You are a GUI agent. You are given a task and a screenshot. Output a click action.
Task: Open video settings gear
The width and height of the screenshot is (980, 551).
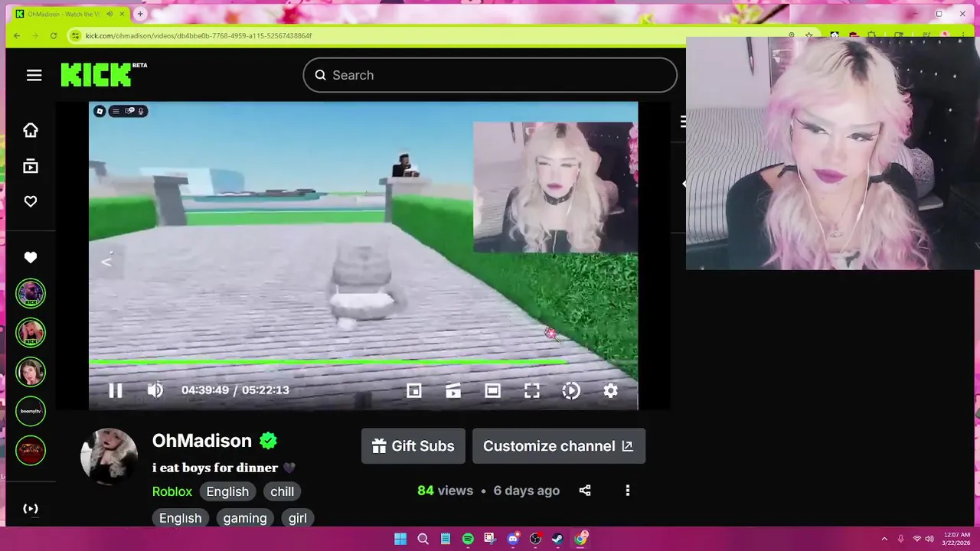[x=610, y=391]
